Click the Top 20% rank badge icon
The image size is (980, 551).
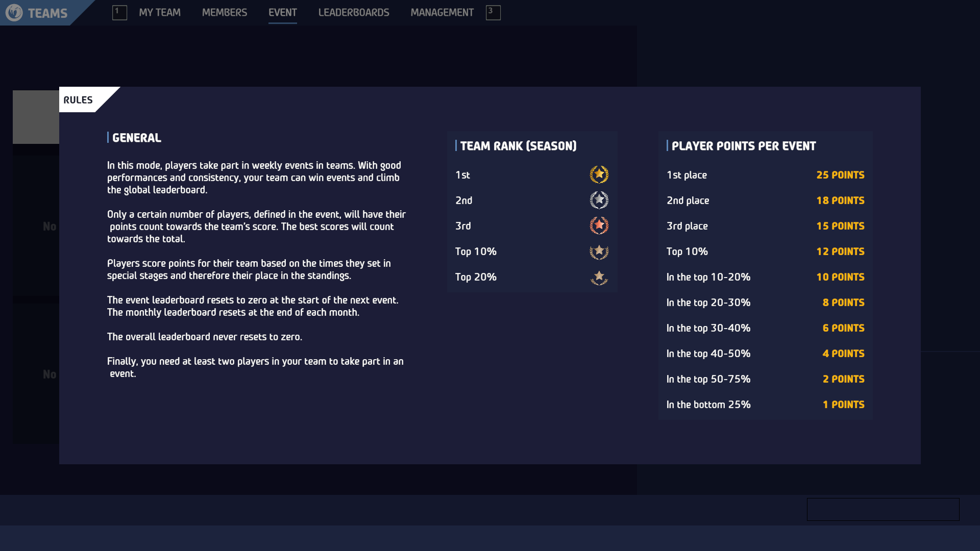[x=599, y=278]
